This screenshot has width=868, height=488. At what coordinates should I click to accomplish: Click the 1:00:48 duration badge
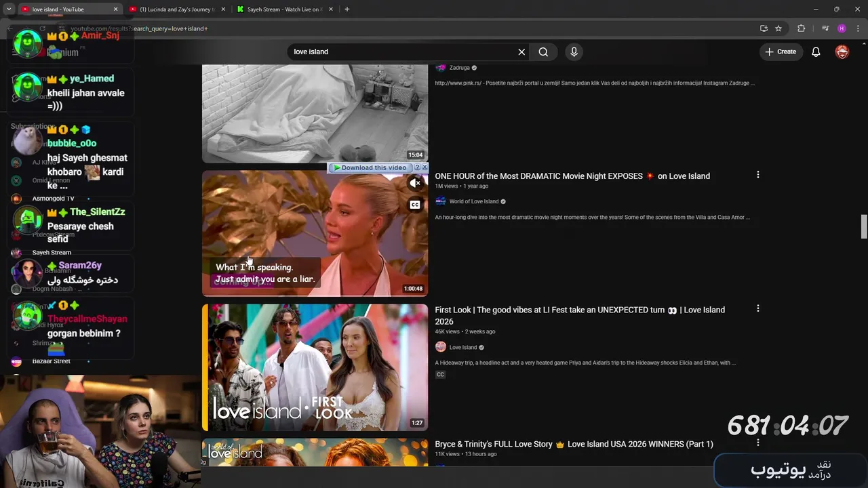coord(413,289)
